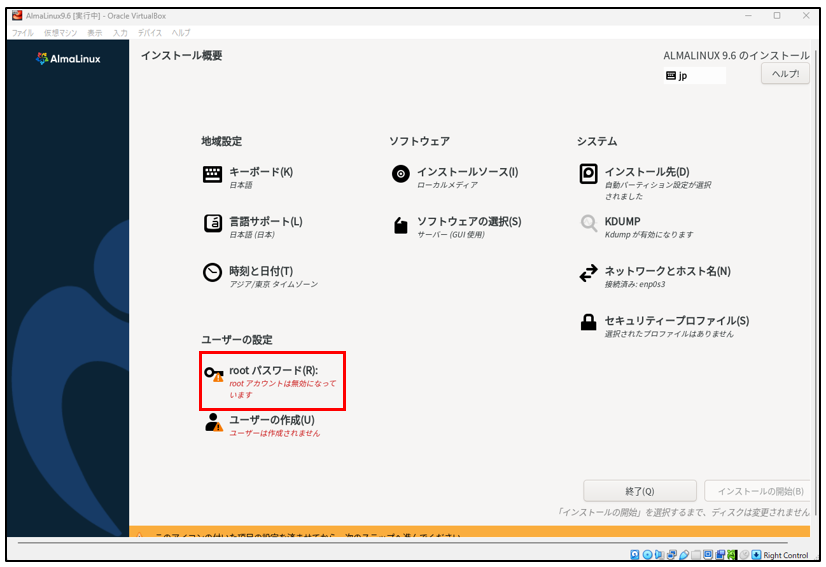Click the security profile padlock icon
Image resolution: width=826 pixels, height=567 pixels.
coord(589,323)
